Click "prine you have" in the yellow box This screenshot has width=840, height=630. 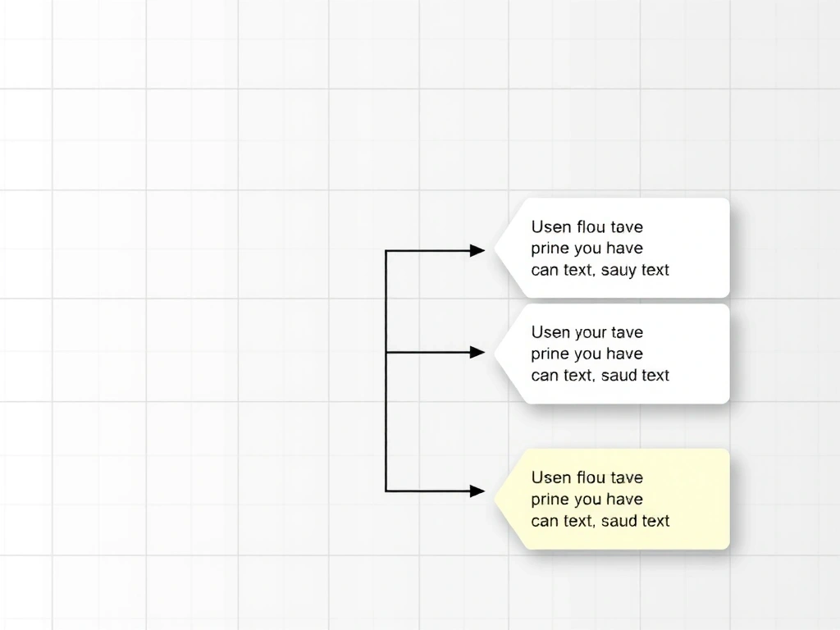coord(587,499)
